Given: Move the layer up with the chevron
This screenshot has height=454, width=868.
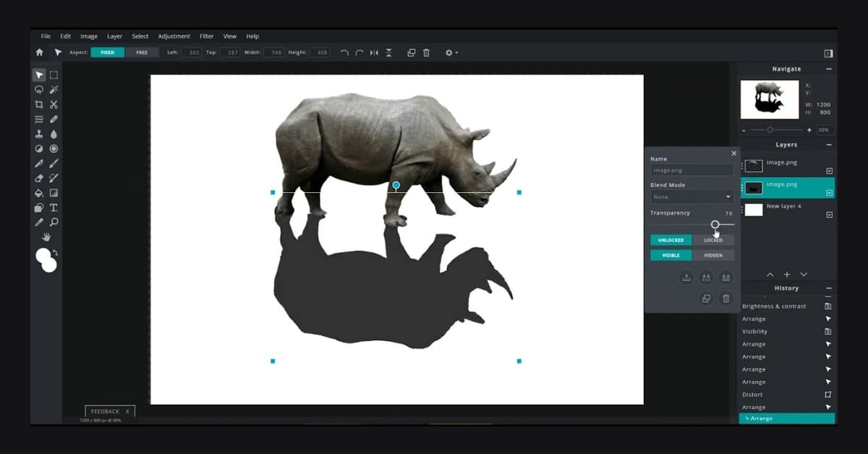Looking at the screenshot, I should tap(770, 275).
